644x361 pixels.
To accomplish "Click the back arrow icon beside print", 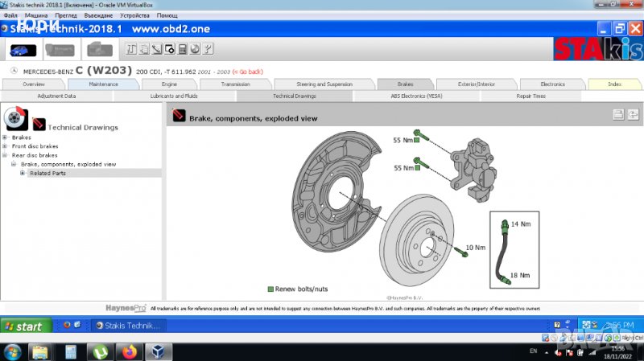I will pyautogui.click(x=634, y=114).
